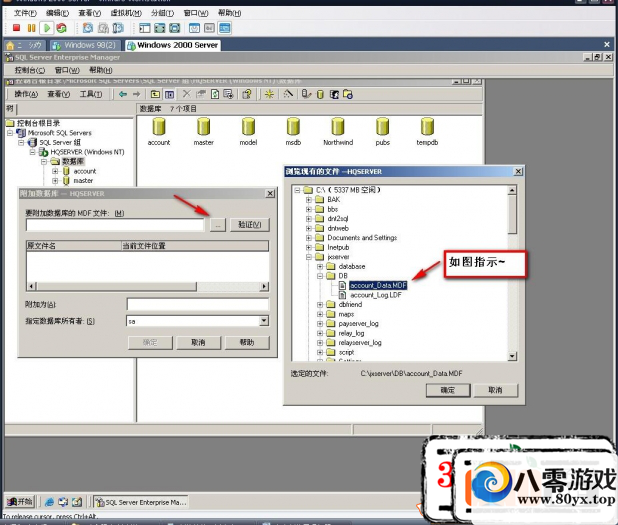Click the Refresh icon in Enterprise Manager toolbar
The image size is (618, 525).
click(215, 94)
